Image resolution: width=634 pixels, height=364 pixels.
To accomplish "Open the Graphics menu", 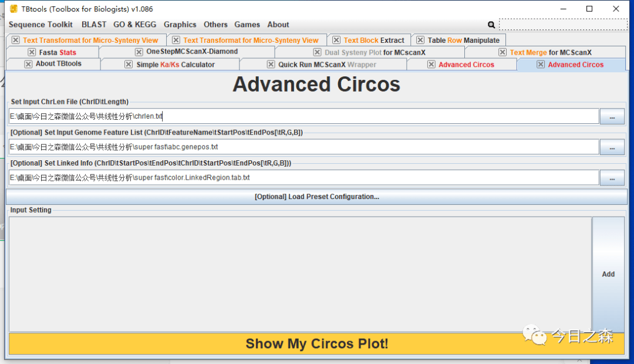I will (x=180, y=25).
